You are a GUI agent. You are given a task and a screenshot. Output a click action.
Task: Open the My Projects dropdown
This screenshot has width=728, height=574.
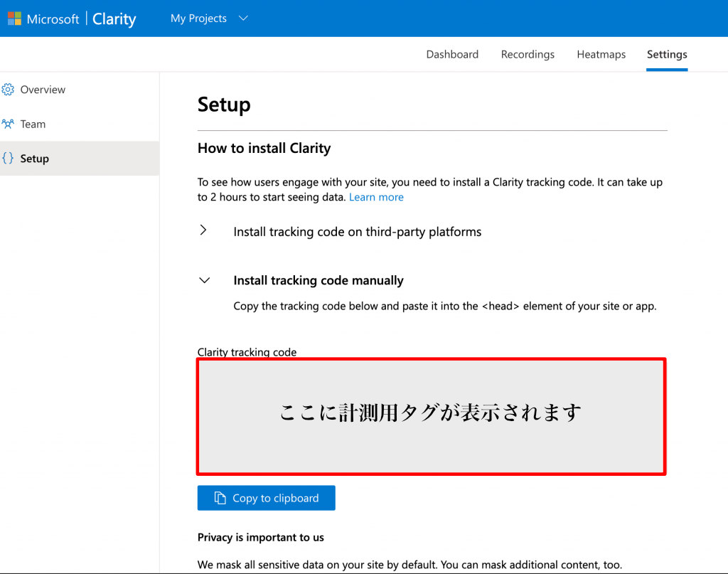[209, 18]
